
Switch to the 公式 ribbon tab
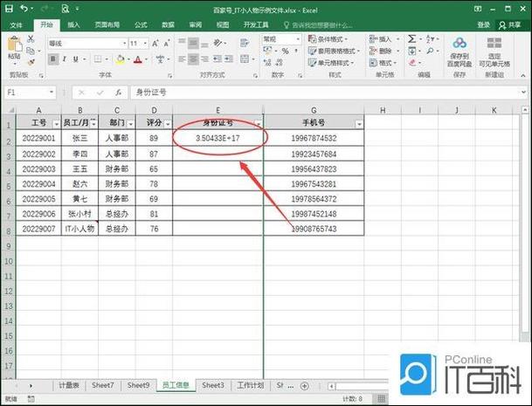[x=141, y=24]
